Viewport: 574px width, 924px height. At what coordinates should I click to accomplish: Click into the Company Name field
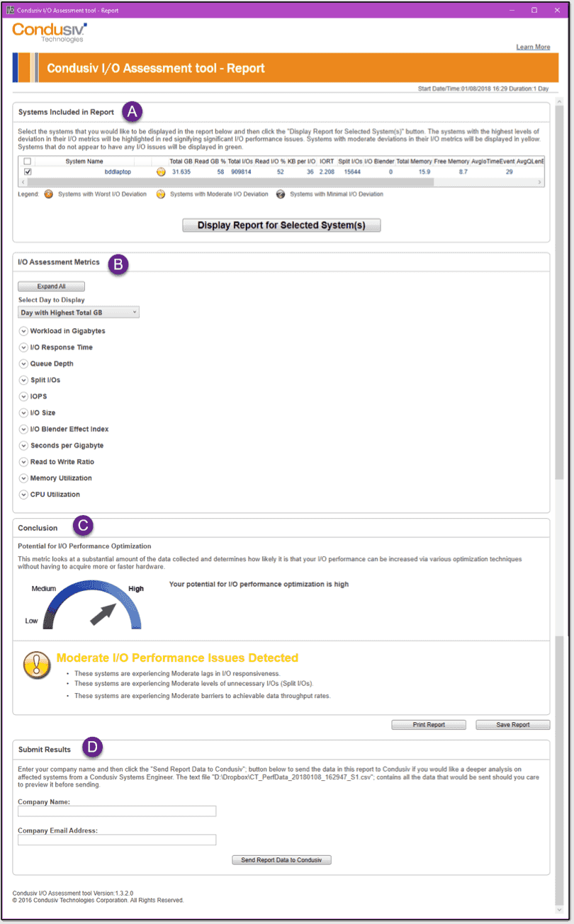[117, 811]
